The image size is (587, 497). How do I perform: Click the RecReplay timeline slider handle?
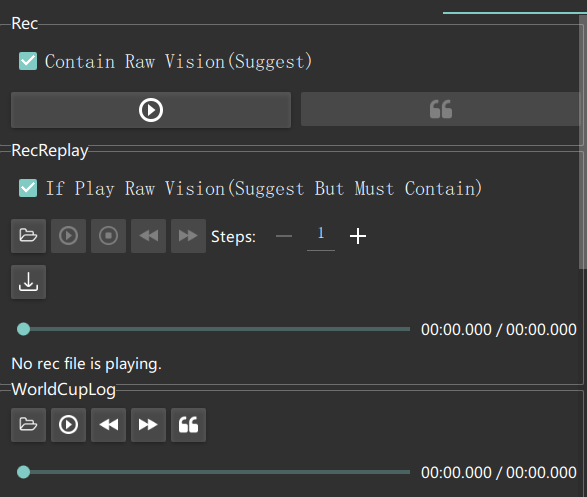24,329
